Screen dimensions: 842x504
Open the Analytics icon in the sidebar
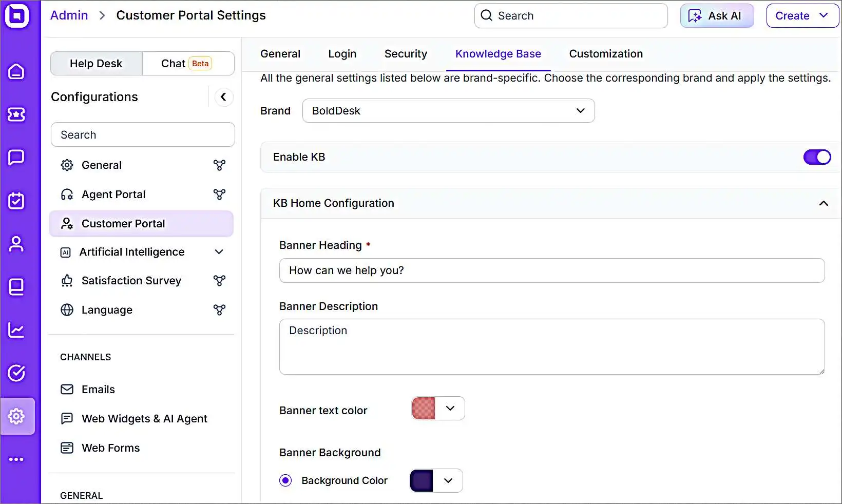17,330
